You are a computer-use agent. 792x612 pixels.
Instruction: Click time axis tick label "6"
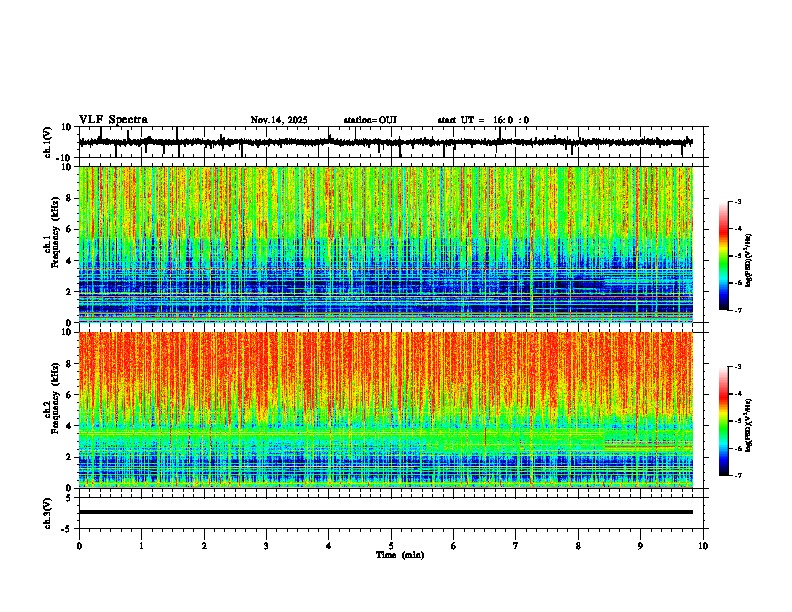coord(454,546)
